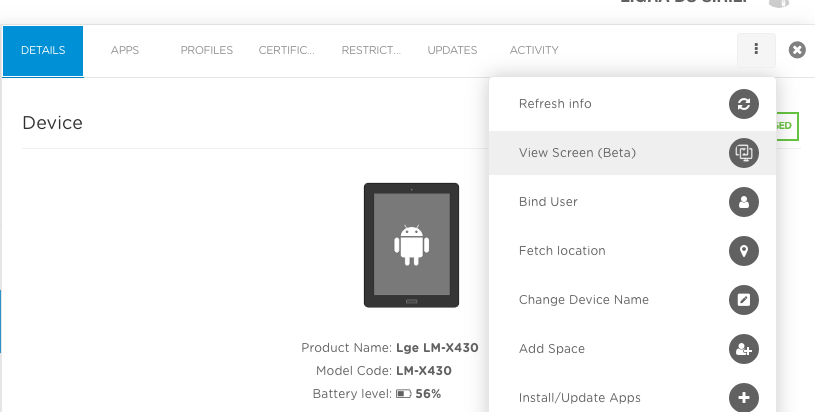Viewport: 815px width, 412px height.
Task: Click the Device section heading
Action: click(x=52, y=123)
